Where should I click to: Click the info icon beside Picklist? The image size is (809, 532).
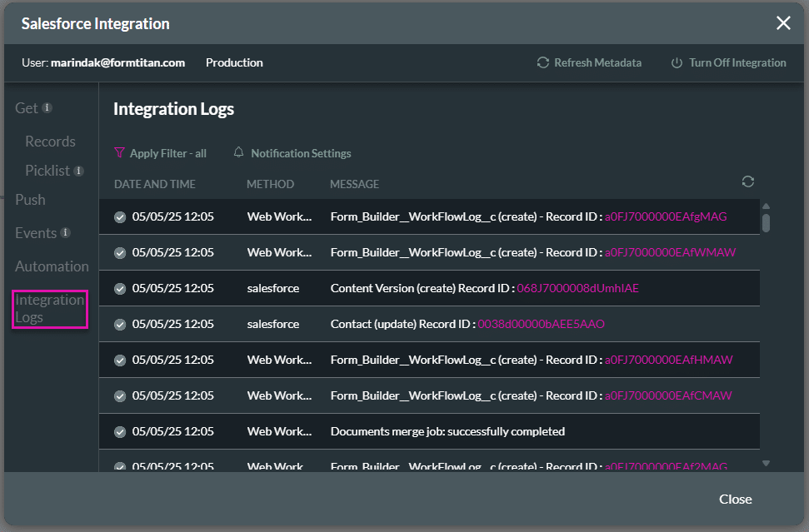(78, 171)
